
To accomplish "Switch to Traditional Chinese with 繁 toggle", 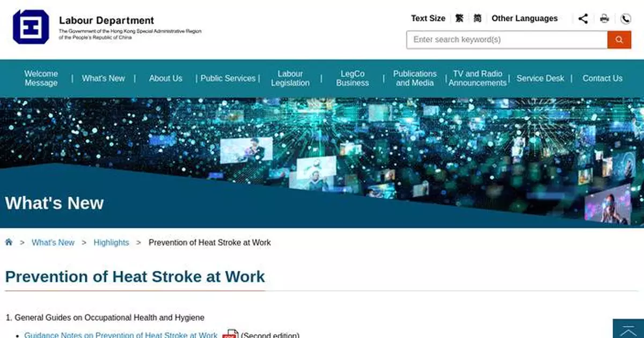I will point(459,18).
